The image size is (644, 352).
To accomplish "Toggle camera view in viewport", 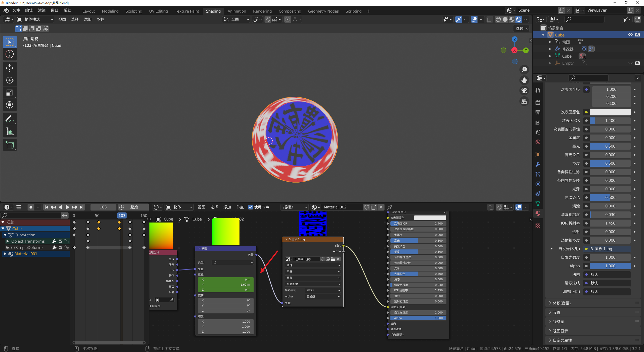I will [x=524, y=91].
